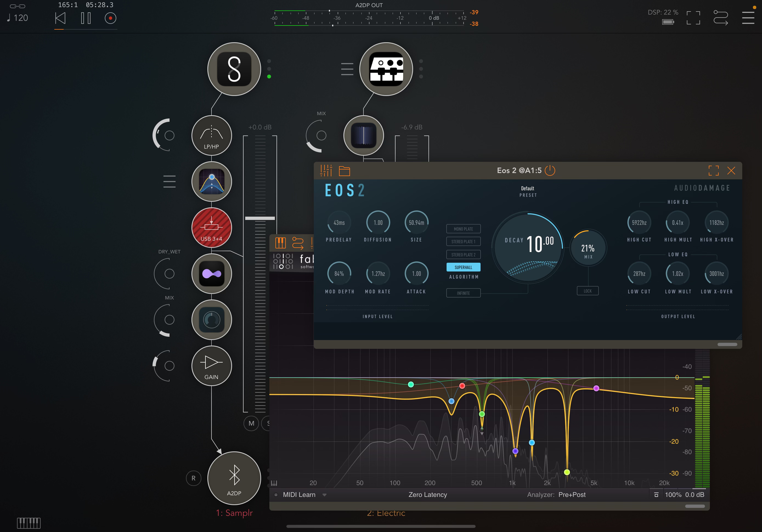This screenshot has height=532, width=762.
Task: Open the LP/HP filter node
Action: (211, 135)
